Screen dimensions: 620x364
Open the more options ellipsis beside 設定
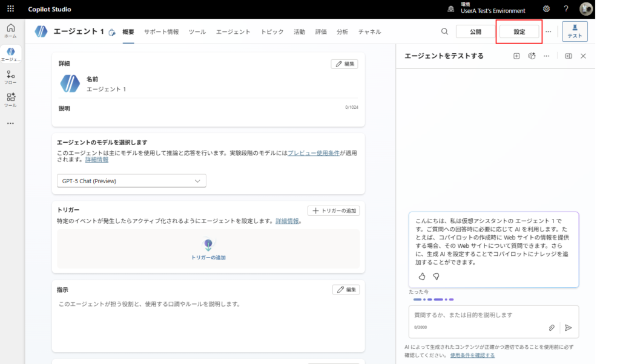[x=549, y=31]
